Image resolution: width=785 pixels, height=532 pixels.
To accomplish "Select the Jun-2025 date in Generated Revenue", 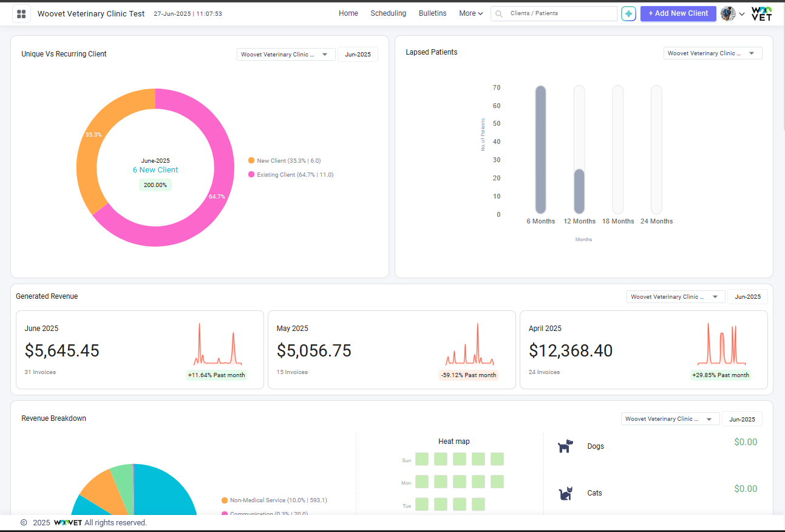I will [747, 296].
